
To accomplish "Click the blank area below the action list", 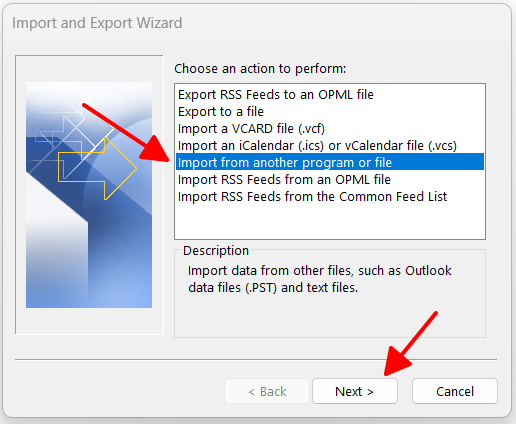I will tap(330, 222).
